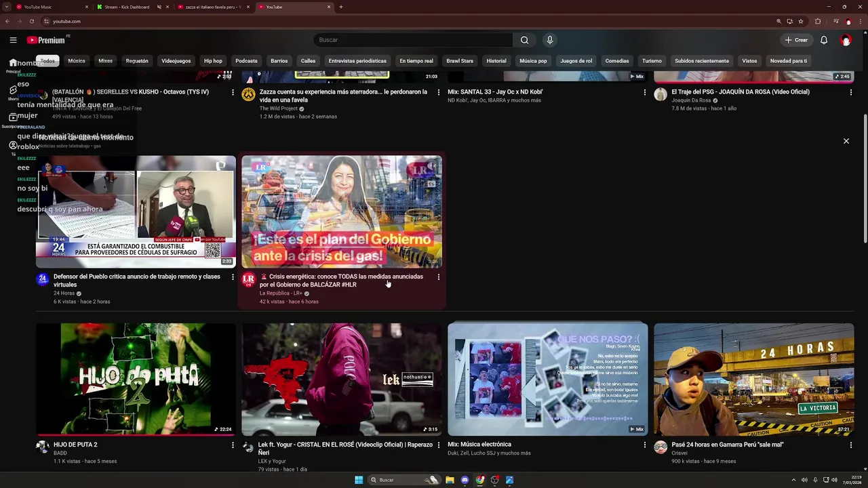Open the browser extensions puzzle icon

[818, 21]
